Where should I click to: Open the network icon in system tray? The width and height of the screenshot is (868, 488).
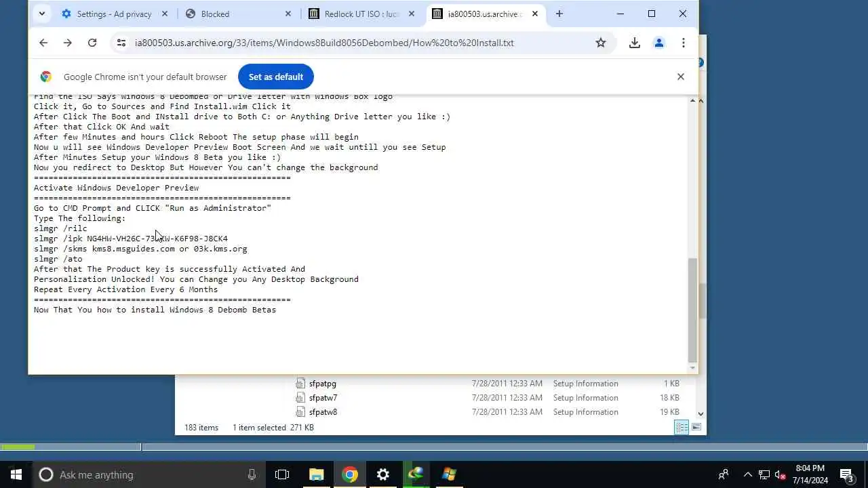(764, 474)
